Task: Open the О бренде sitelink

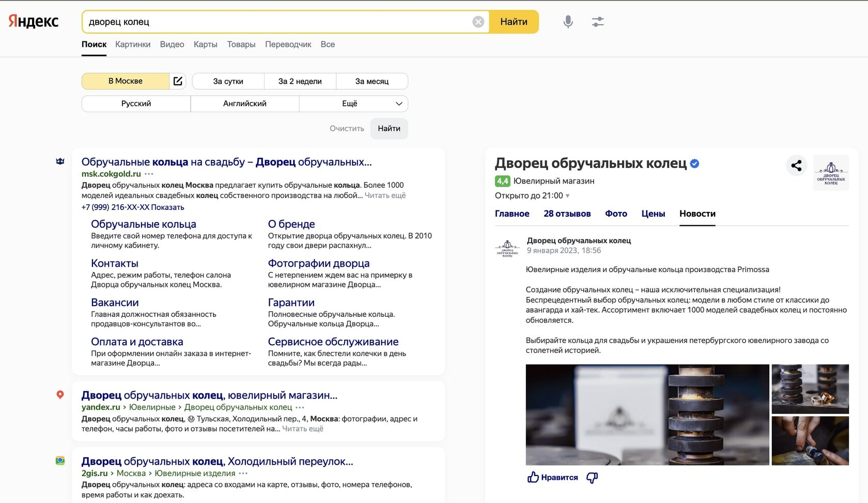Action: 291,224
